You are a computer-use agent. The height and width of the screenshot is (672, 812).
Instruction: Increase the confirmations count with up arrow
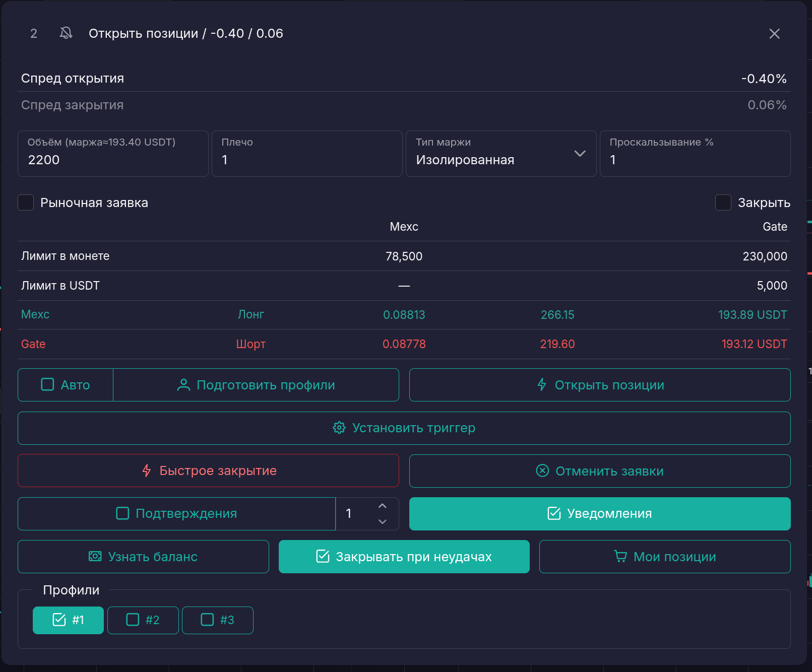tap(383, 506)
